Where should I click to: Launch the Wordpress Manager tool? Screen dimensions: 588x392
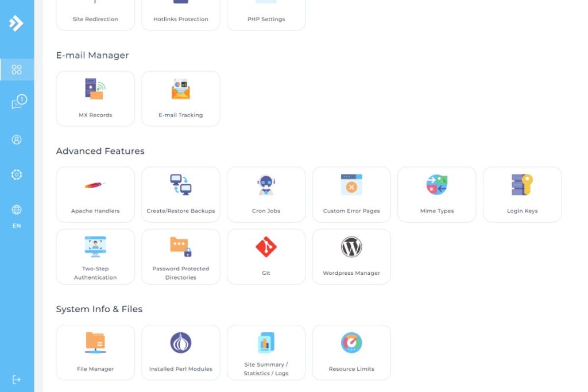pos(351,256)
